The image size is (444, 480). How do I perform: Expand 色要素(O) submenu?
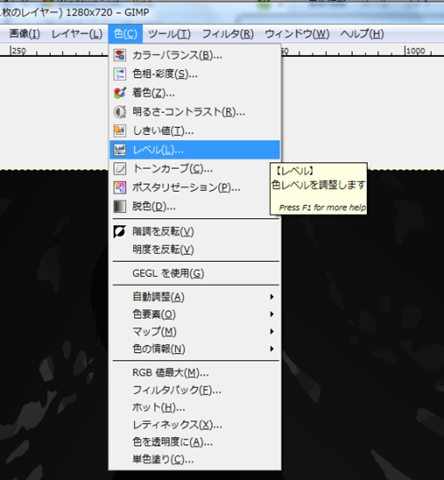tap(195, 314)
